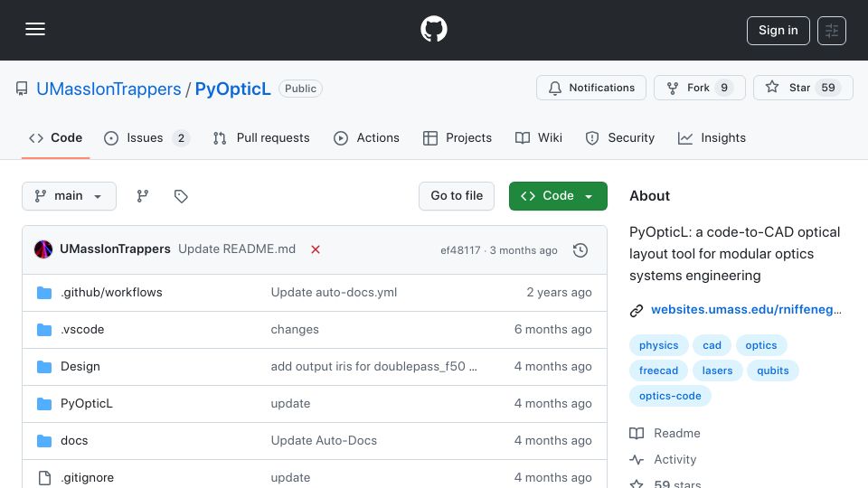Open the PyOpticL folder
The width and height of the screenshot is (868, 488).
[87, 403]
